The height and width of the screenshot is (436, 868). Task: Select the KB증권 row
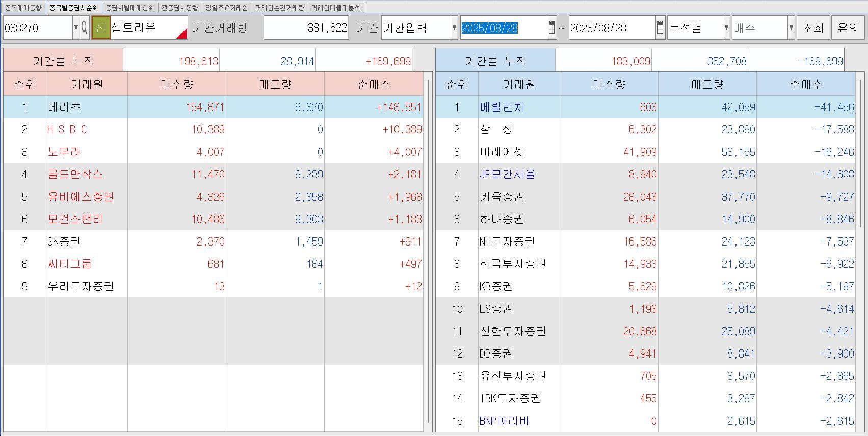[645, 286]
